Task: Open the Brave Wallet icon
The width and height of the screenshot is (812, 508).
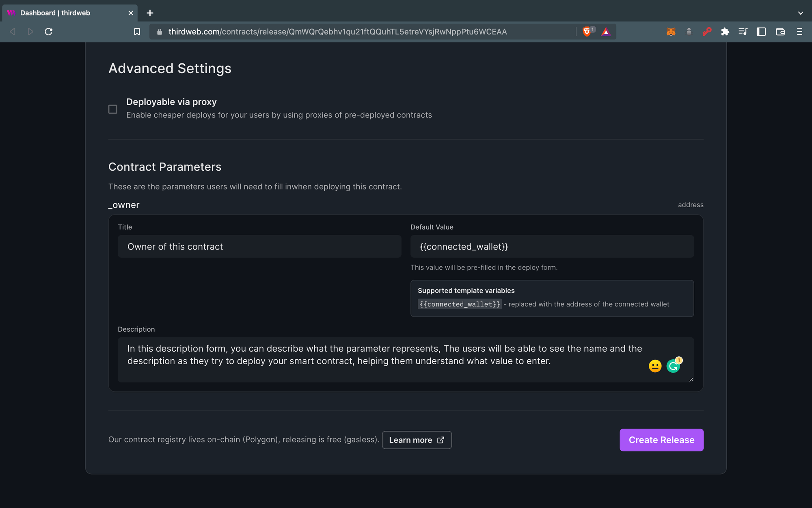Action: [x=780, y=32]
